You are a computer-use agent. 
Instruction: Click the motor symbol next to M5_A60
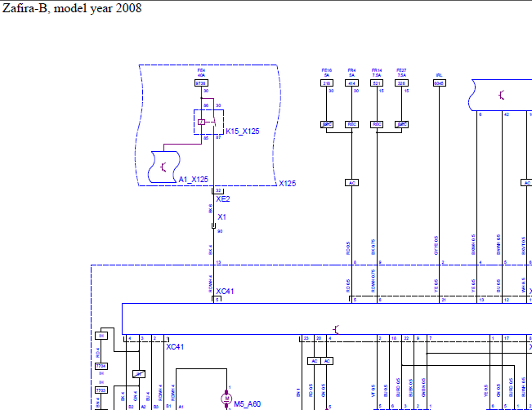pos(226,399)
